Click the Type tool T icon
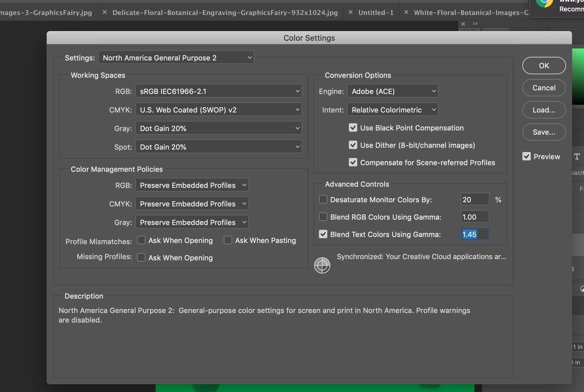The width and height of the screenshot is (584, 392). pyautogui.click(x=577, y=157)
